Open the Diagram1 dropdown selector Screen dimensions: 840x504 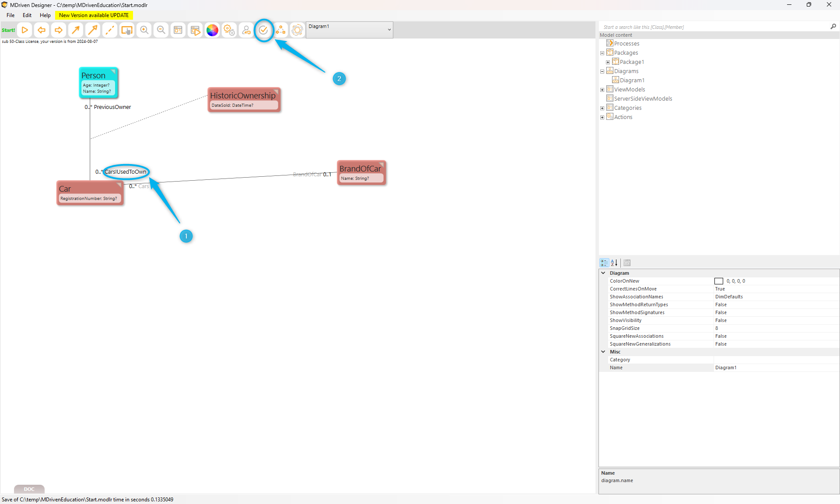389,30
